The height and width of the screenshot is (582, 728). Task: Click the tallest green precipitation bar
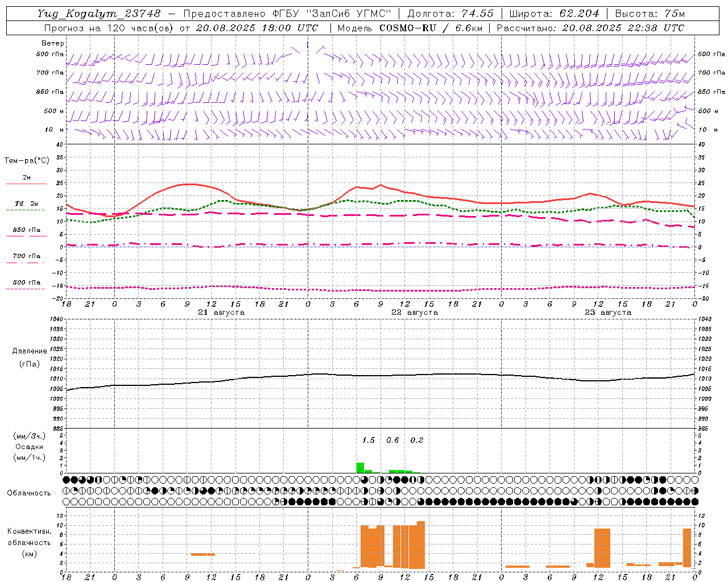(x=360, y=468)
